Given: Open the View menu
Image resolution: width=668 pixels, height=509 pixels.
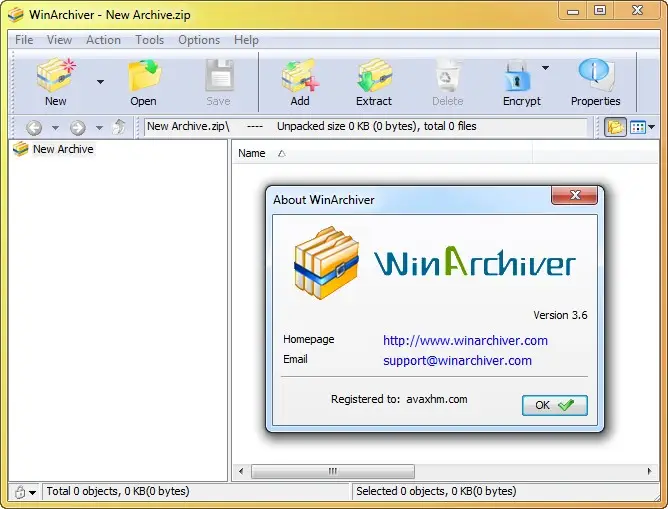Looking at the screenshot, I should [x=59, y=40].
